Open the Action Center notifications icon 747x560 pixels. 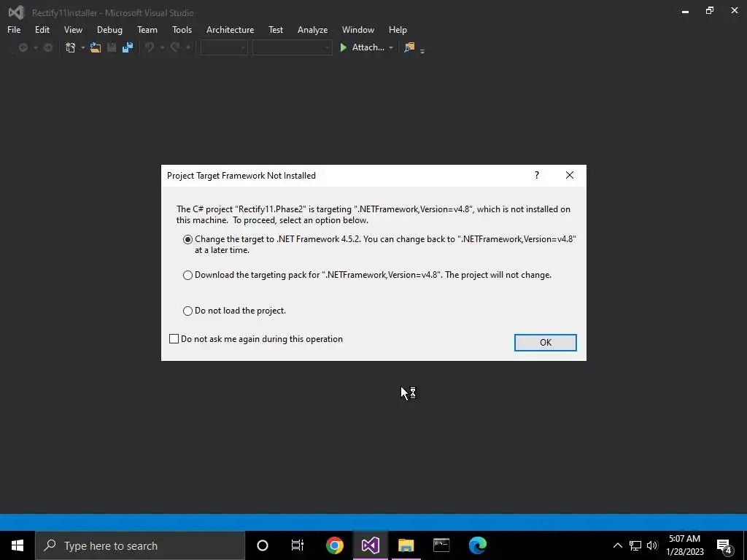coord(724,545)
